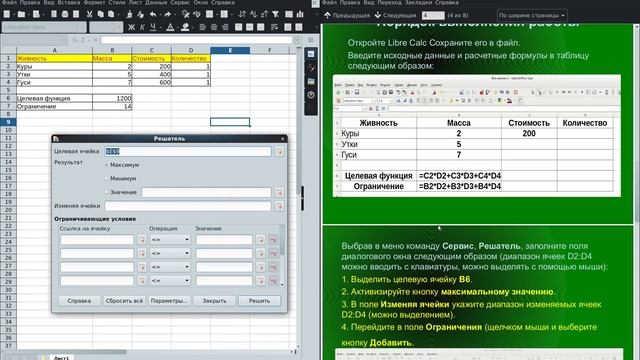The image size is (640, 360).
Task: Open the third constraint operation dropdown
Action: [x=170, y=267]
